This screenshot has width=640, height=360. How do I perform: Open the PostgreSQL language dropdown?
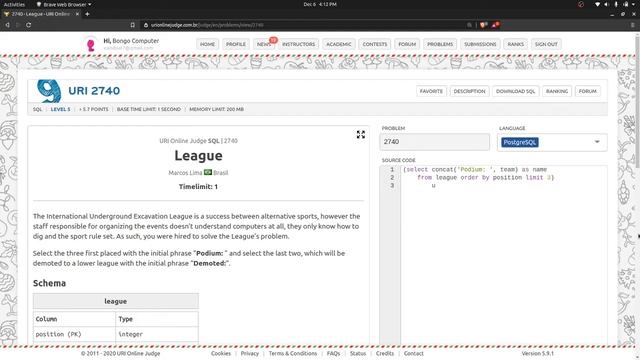pyautogui.click(x=552, y=142)
